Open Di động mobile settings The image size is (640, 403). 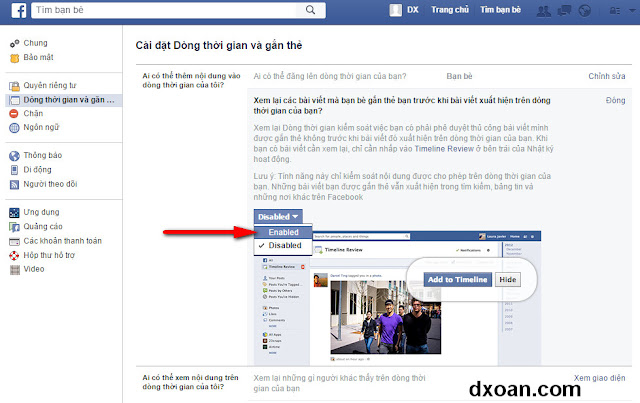tap(37, 169)
